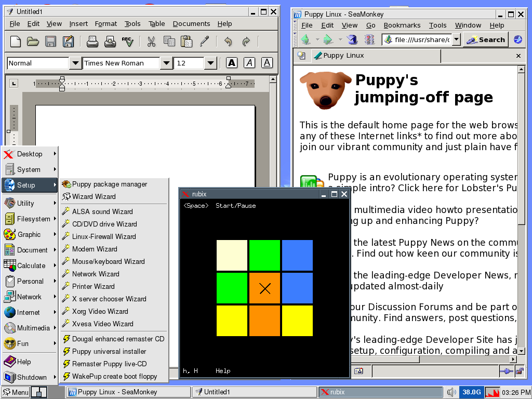Open print preview icon
Viewport: 532px width, 399px height.
click(110, 42)
